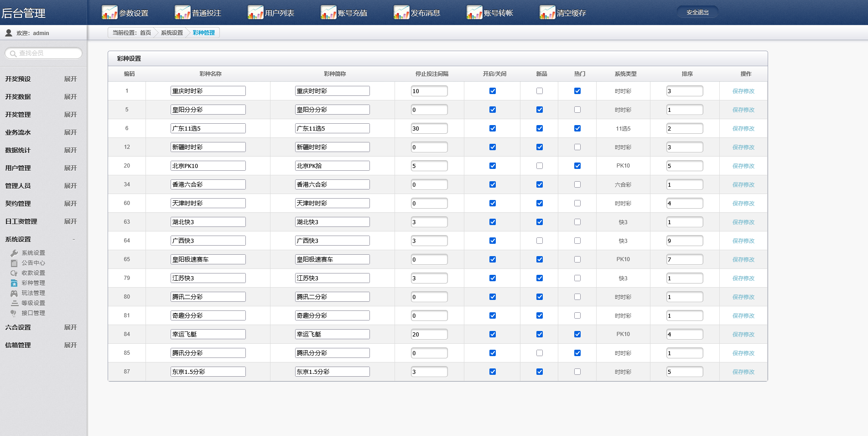Viewport: 868px width, 436px height.
Task: Disable 开启/关闭 for 香港六合彩
Action: point(493,184)
